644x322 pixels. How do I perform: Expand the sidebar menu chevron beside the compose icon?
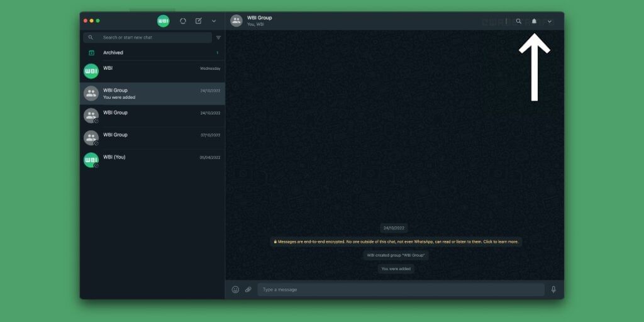click(214, 21)
